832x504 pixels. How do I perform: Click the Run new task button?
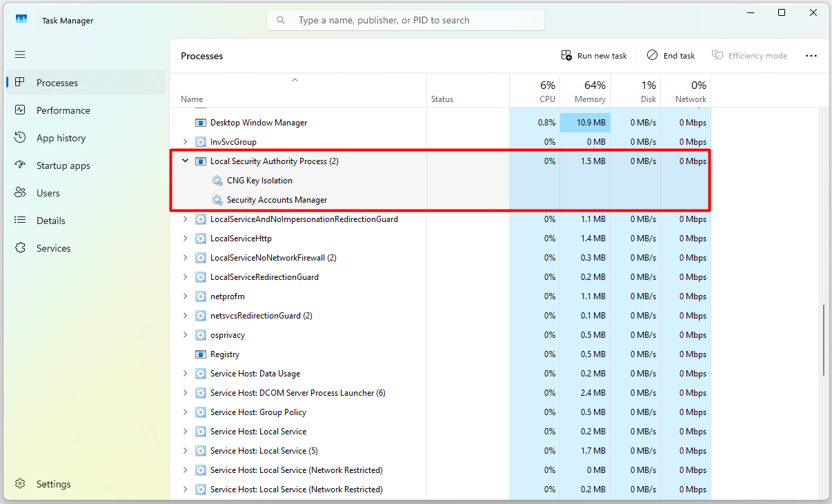(x=594, y=56)
